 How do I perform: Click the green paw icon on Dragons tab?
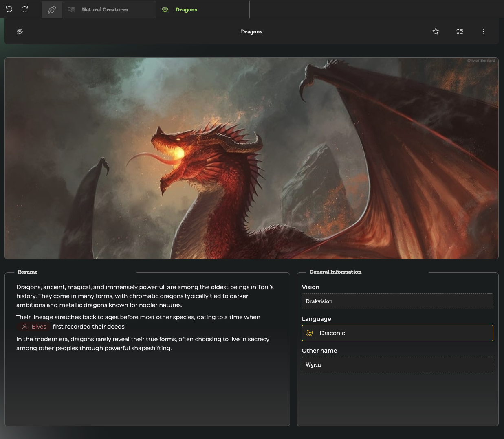point(165,9)
